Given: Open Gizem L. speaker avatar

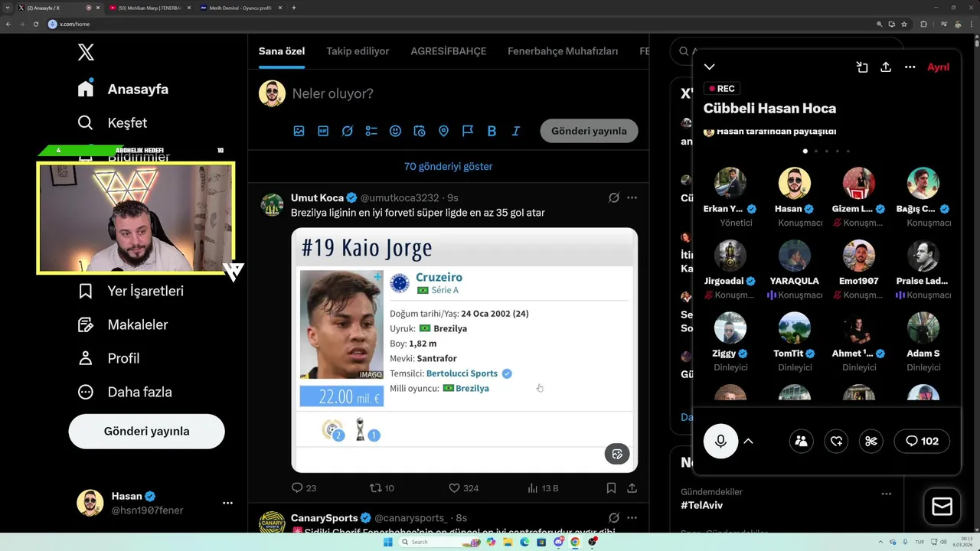Looking at the screenshot, I should tap(859, 183).
